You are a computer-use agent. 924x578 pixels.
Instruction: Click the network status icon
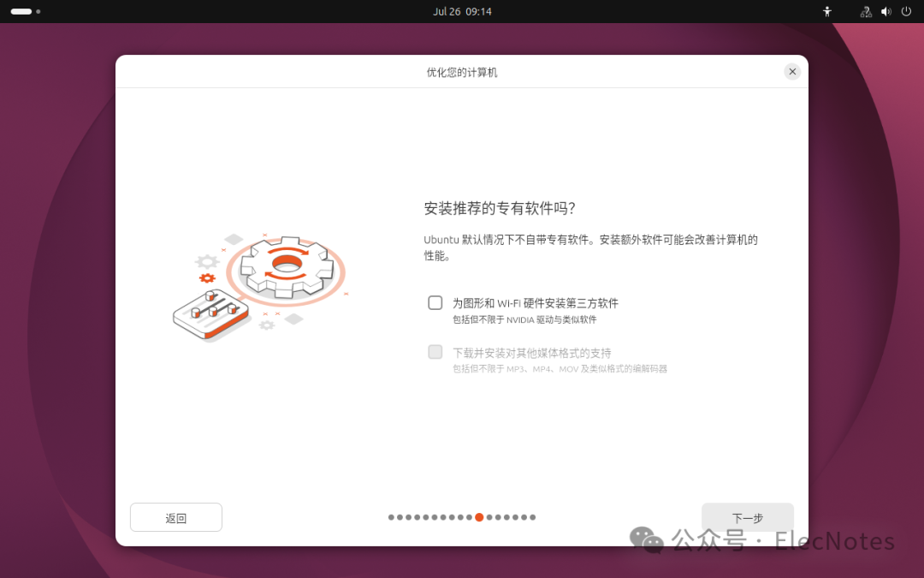(866, 11)
